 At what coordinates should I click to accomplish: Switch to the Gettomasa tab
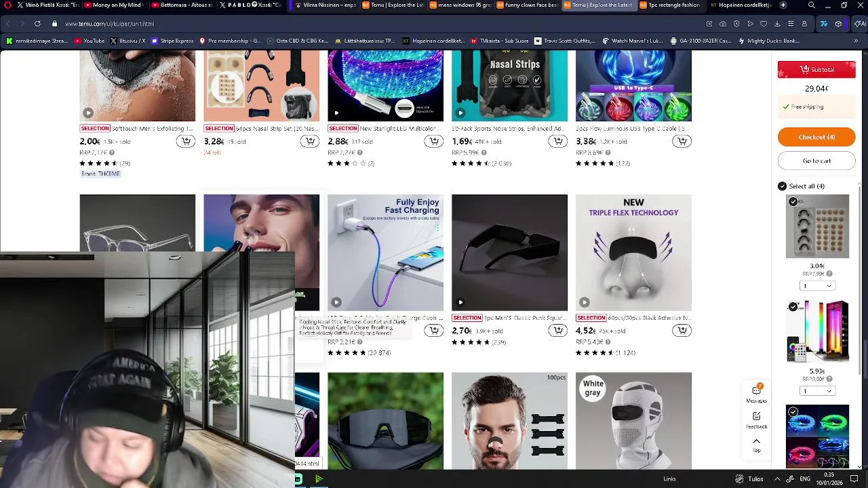(182, 5)
